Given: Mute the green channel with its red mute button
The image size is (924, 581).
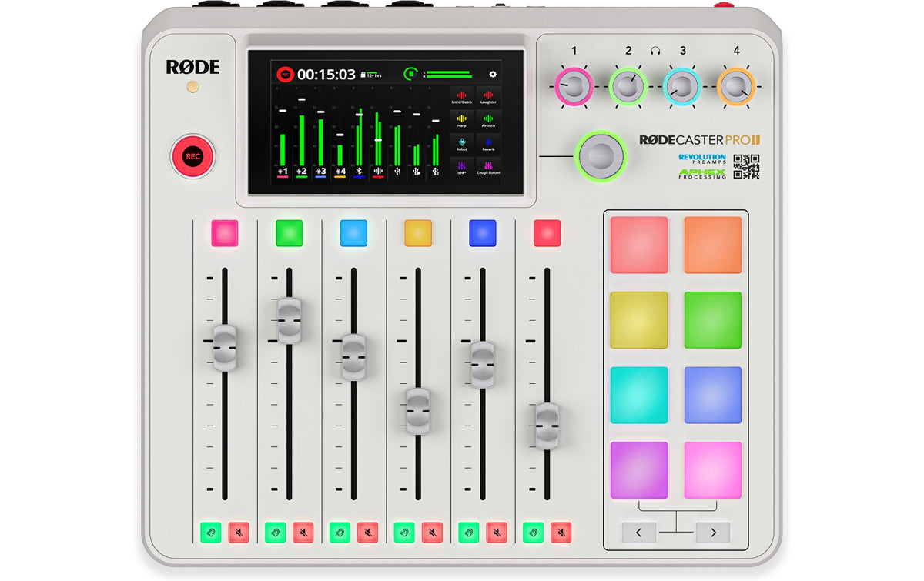Looking at the screenshot, I should coord(303,532).
